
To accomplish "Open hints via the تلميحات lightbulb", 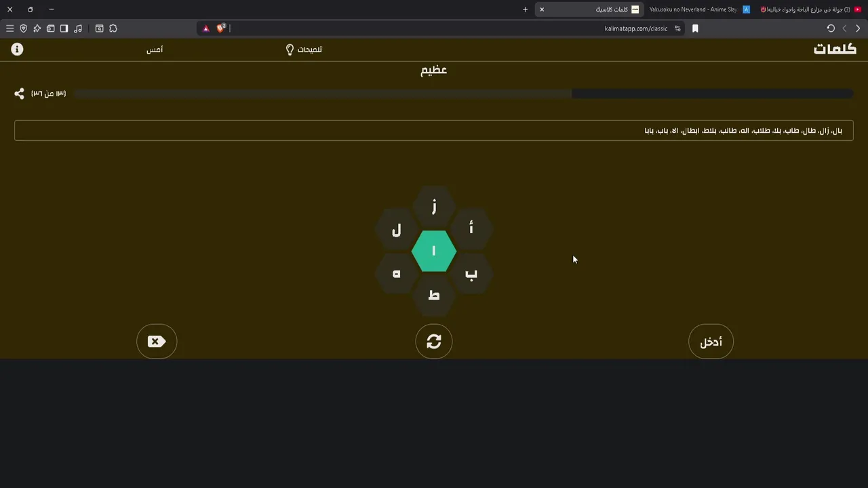I will [304, 49].
